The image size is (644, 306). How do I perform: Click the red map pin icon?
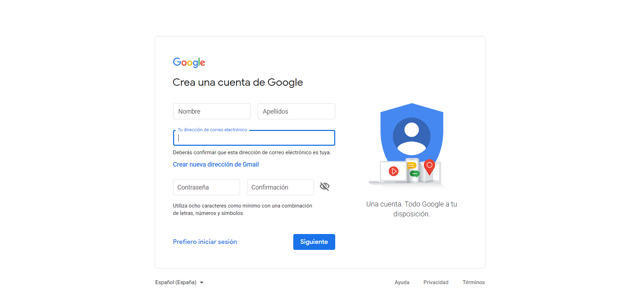[x=429, y=166]
